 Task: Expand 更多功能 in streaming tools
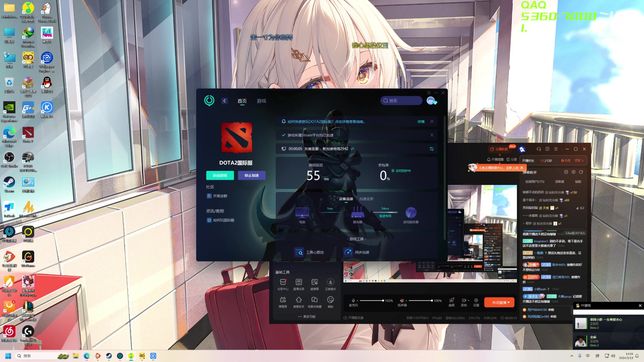pyautogui.click(x=307, y=316)
